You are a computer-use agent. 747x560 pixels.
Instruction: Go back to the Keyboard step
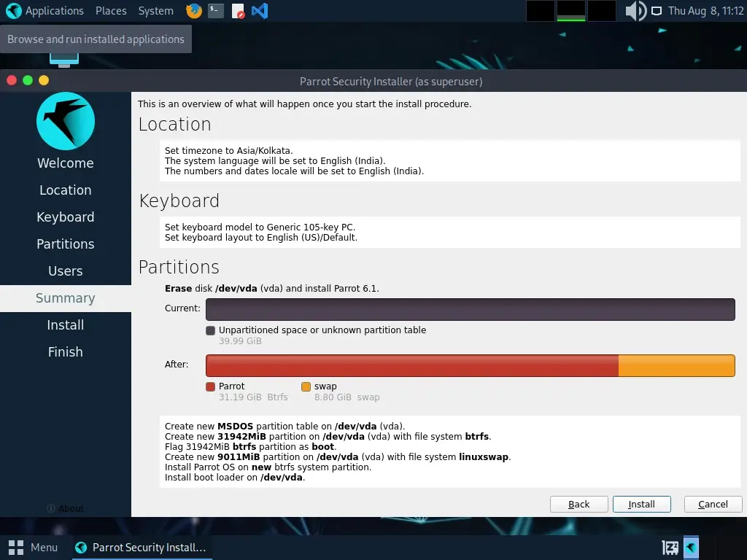point(65,217)
